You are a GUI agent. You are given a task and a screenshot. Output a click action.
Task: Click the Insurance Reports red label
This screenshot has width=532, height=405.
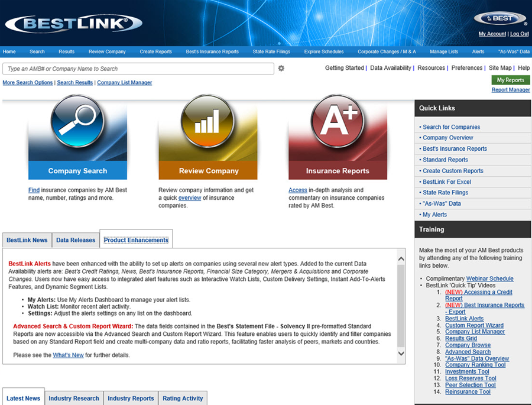(338, 170)
